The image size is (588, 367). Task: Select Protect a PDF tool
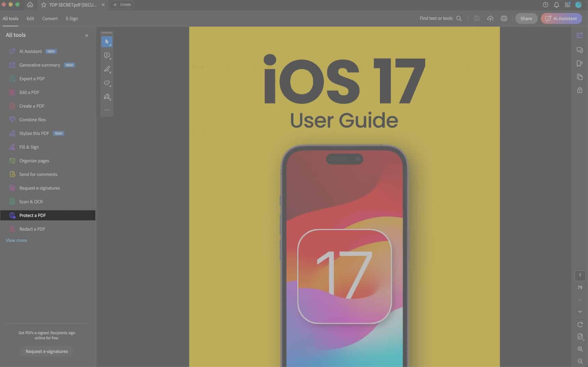click(48, 215)
